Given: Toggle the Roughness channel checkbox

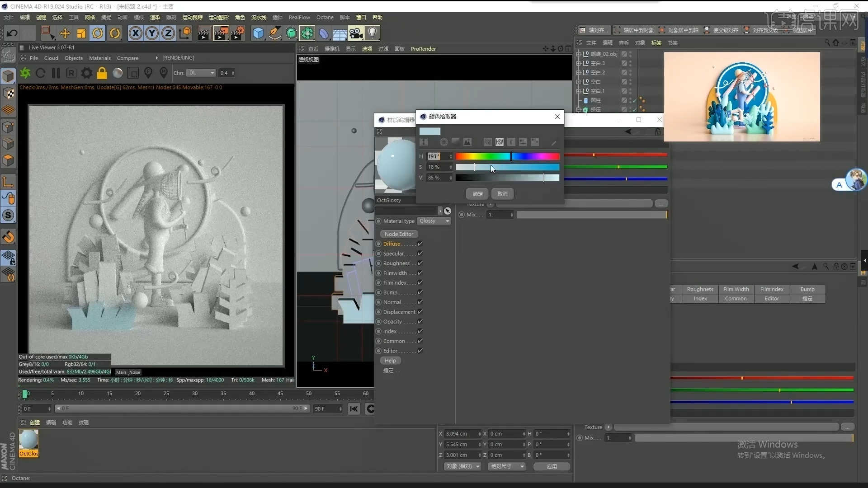Looking at the screenshot, I should [x=420, y=263].
